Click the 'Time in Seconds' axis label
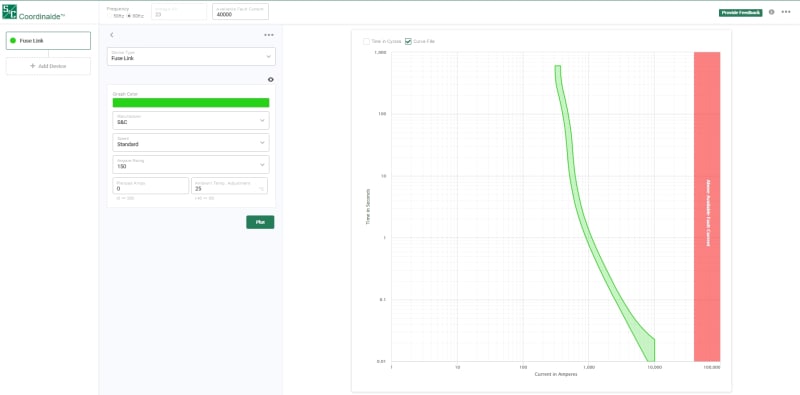This screenshot has width=800, height=395. [368, 207]
